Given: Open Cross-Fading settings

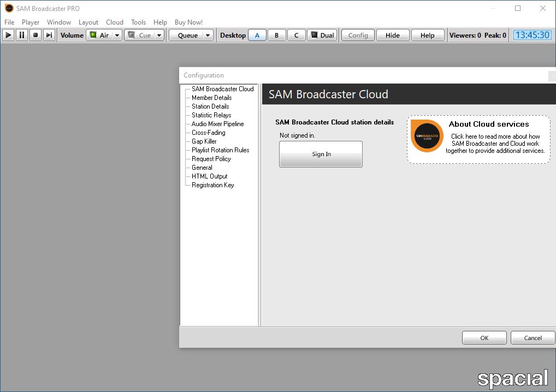Looking at the screenshot, I should coord(209,133).
